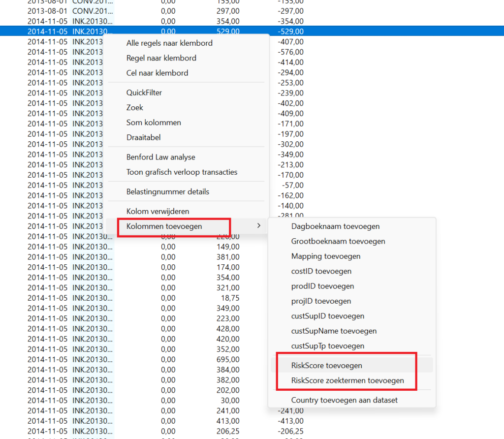
Task: Click 'Kolom verwijderen' menu item
Action: point(157,211)
